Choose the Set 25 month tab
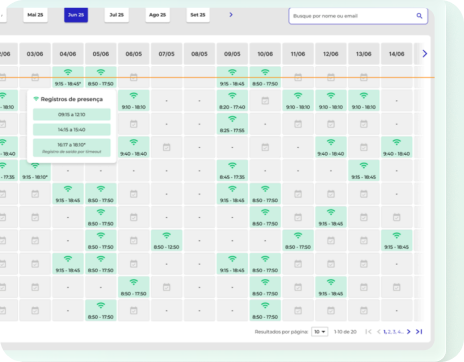The height and width of the screenshot is (362, 464). tap(198, 15)
